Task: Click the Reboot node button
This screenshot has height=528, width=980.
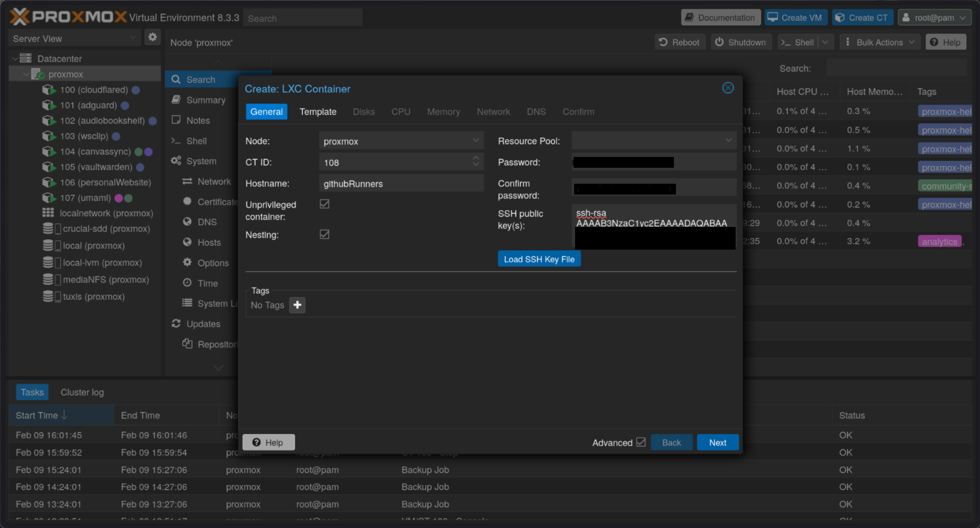Action: [x=680, y=42]
